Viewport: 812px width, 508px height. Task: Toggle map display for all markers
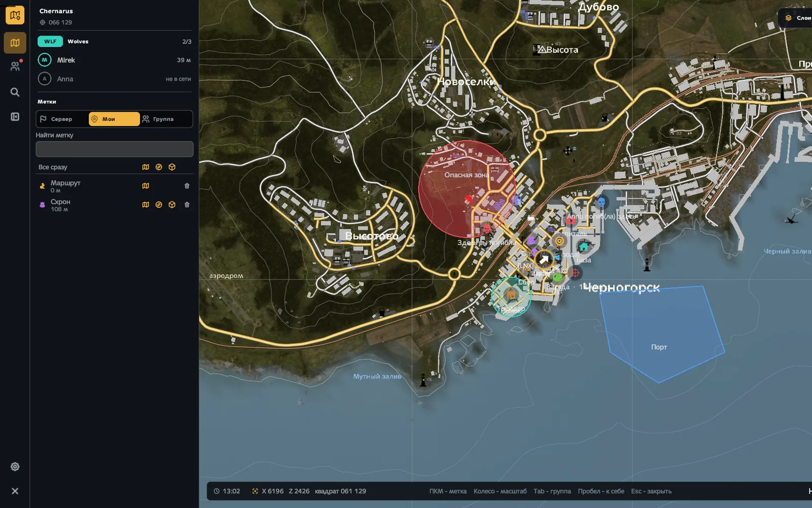tap(146, 167)
